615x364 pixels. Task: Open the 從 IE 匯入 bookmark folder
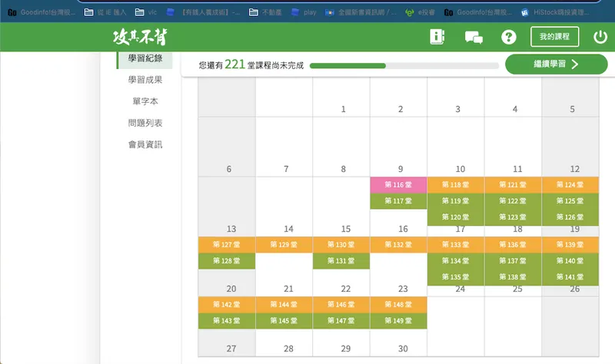tap(105, 12)
